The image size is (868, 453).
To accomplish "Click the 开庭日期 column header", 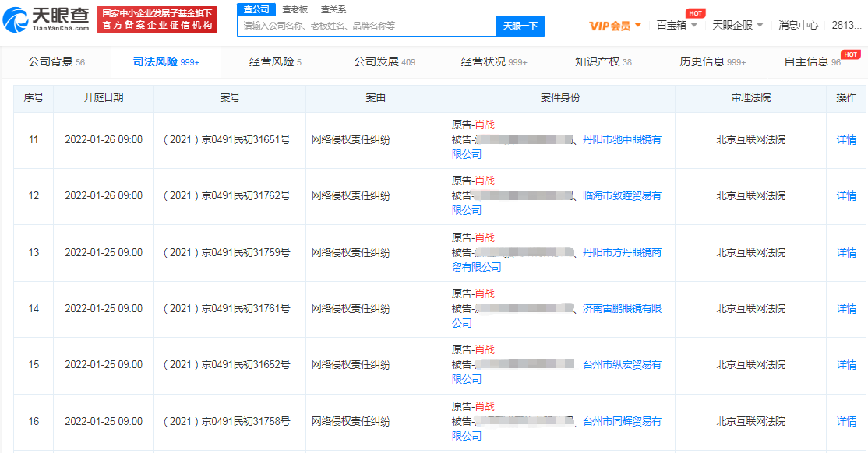I will coord(104,98).
